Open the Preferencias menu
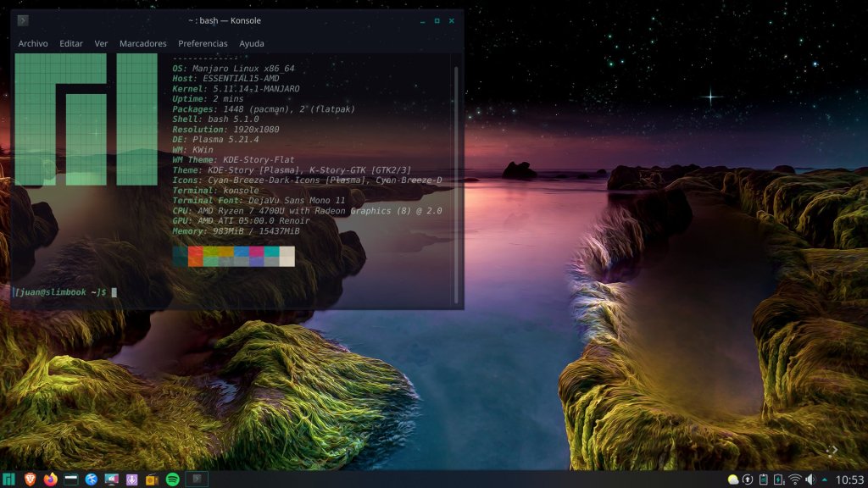The width and height of the screenshot is (868, 488). (203, 43)
